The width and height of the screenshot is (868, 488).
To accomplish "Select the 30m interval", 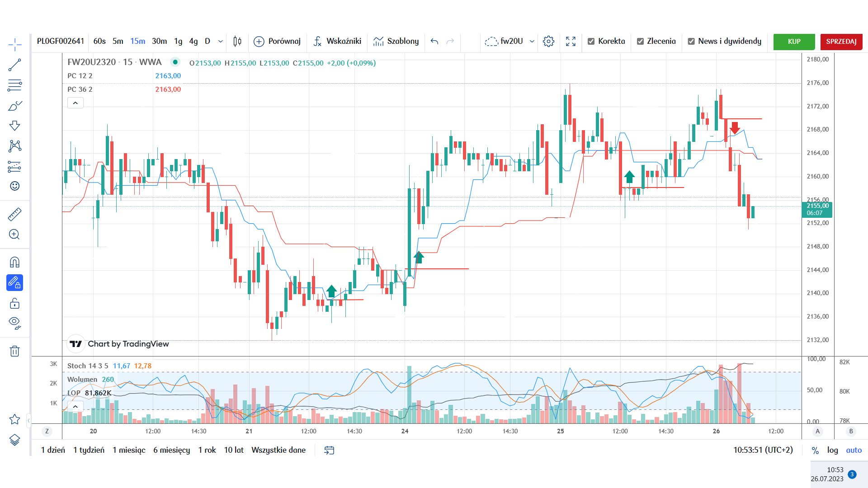I will tap(159, 42).
